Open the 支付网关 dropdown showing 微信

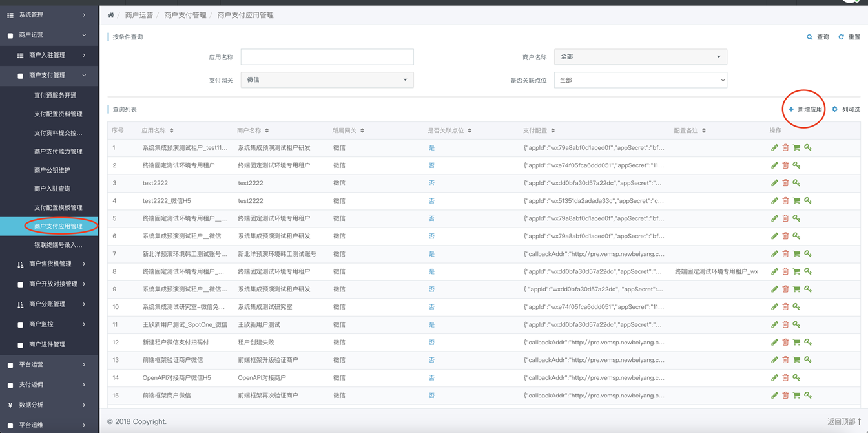pos(327,80)
